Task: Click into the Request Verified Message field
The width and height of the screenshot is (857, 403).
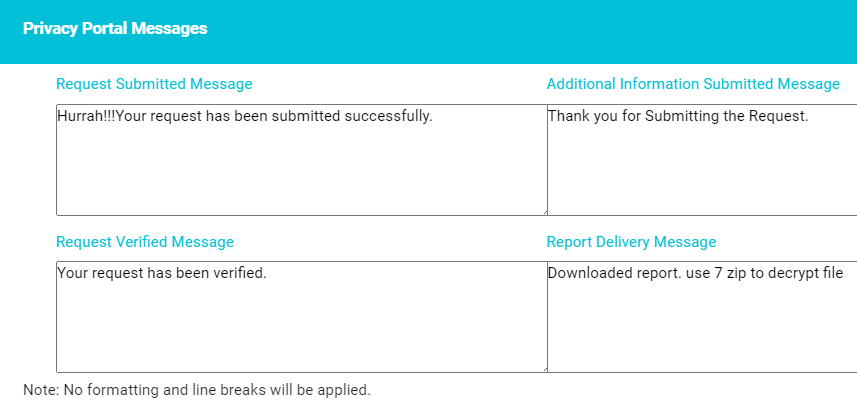Action: tap(300, 322)
